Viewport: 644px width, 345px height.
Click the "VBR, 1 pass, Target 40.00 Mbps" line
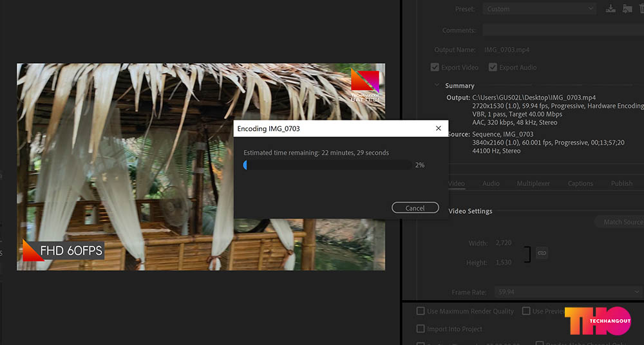[518, 114]
